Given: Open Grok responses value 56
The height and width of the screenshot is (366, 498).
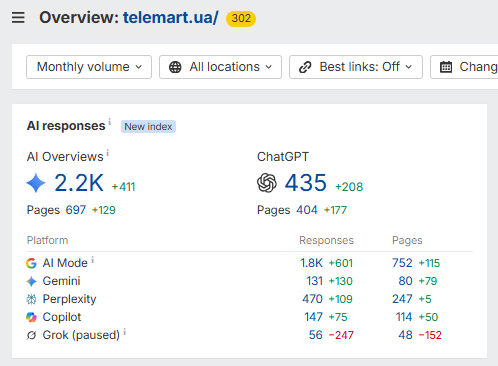Looking at the screenshot, I should point(315,335).
